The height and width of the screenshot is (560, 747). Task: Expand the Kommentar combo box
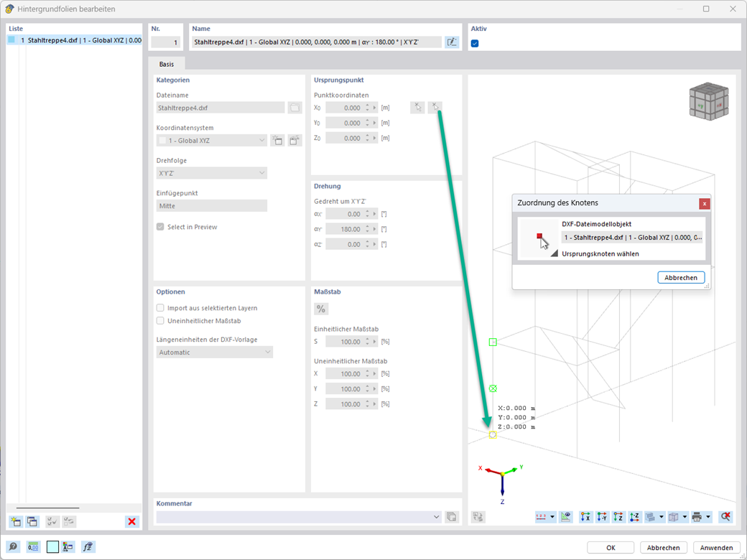tap(437, 517)
